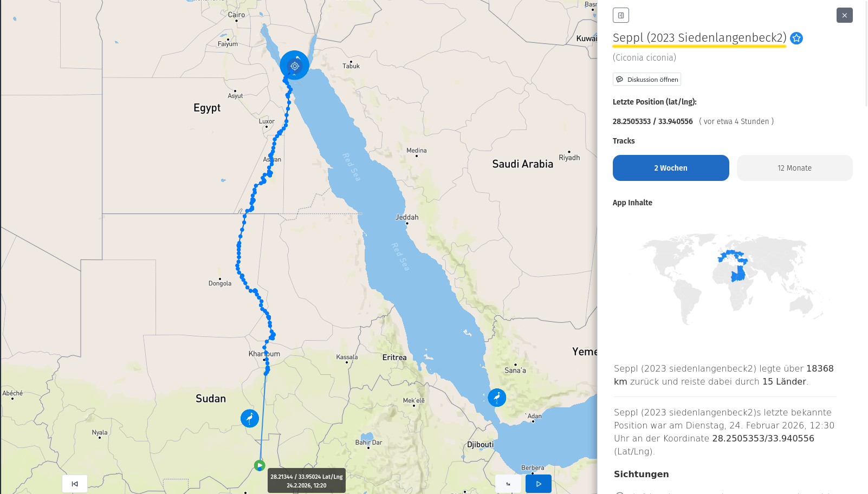The width and height of the screenshot is (868, 494).
Task: Click the track point near Khartoum
Action: 266,353
